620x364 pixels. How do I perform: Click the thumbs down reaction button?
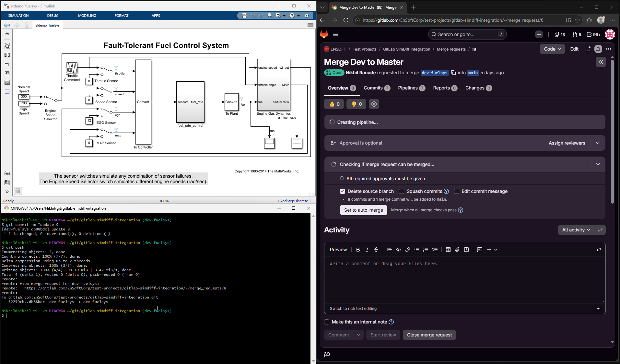click(356, 104)
